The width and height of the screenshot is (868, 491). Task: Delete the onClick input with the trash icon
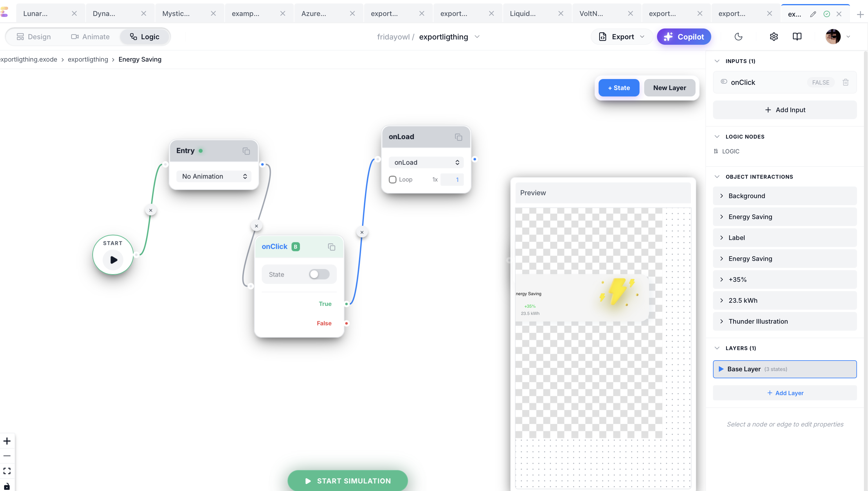click(845, 82)
